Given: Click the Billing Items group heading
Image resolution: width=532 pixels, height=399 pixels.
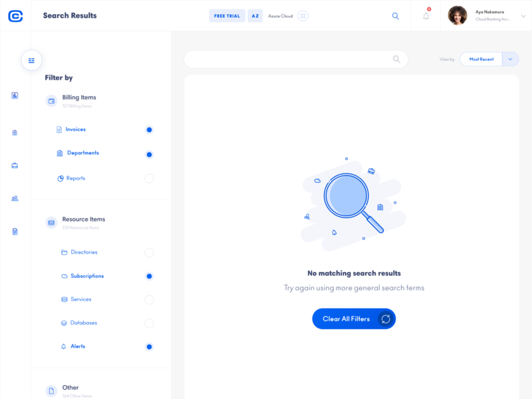Looking at the screenshot, I should click(79, 97).
